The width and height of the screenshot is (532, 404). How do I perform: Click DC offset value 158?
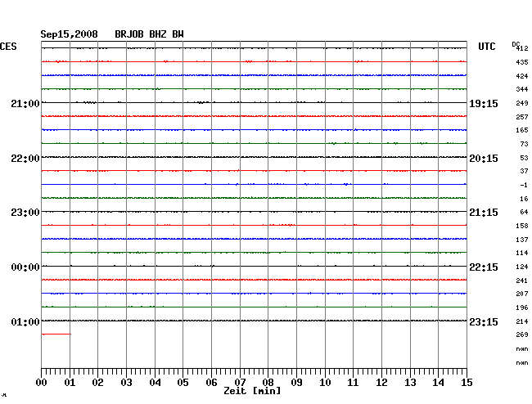[522, 226]
